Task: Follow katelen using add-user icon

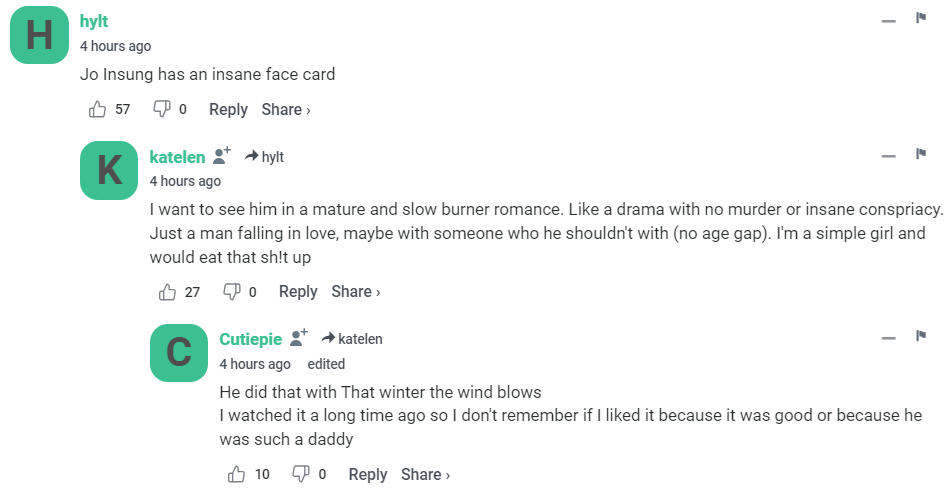Action: 222,156
